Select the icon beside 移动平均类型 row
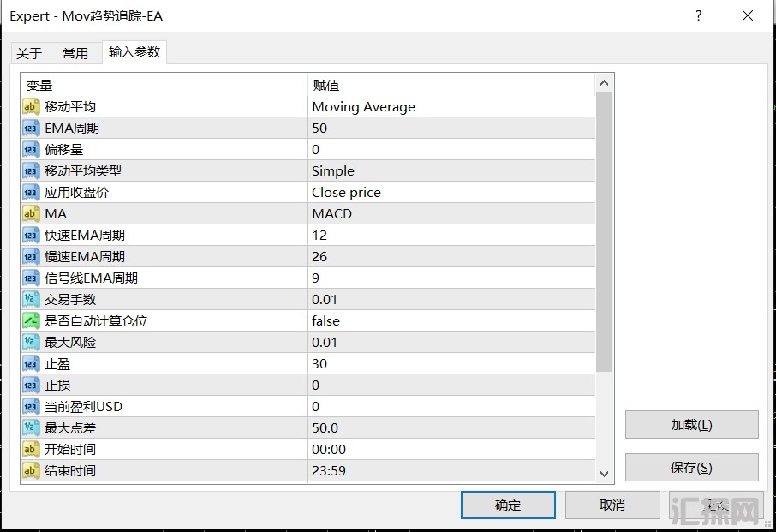The width and height of the screenshot is (776, 532). (31, 171)
